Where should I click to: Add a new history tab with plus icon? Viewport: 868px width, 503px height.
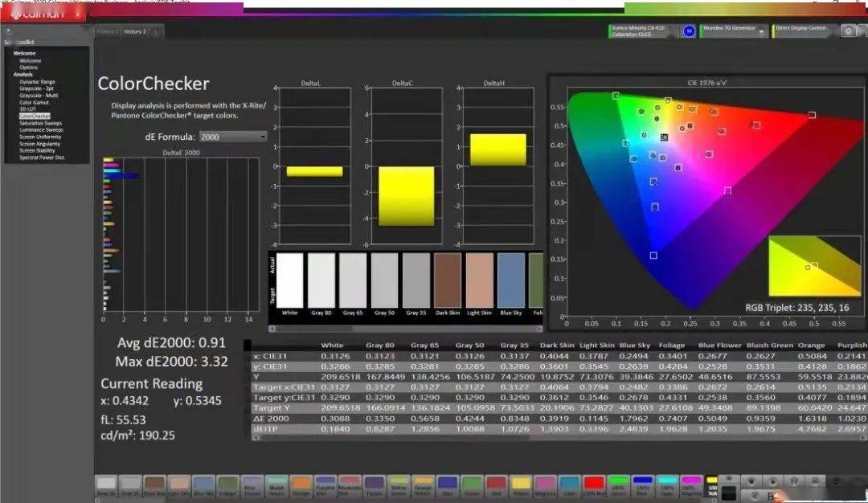pyautogui.click(x=156, y=32)
